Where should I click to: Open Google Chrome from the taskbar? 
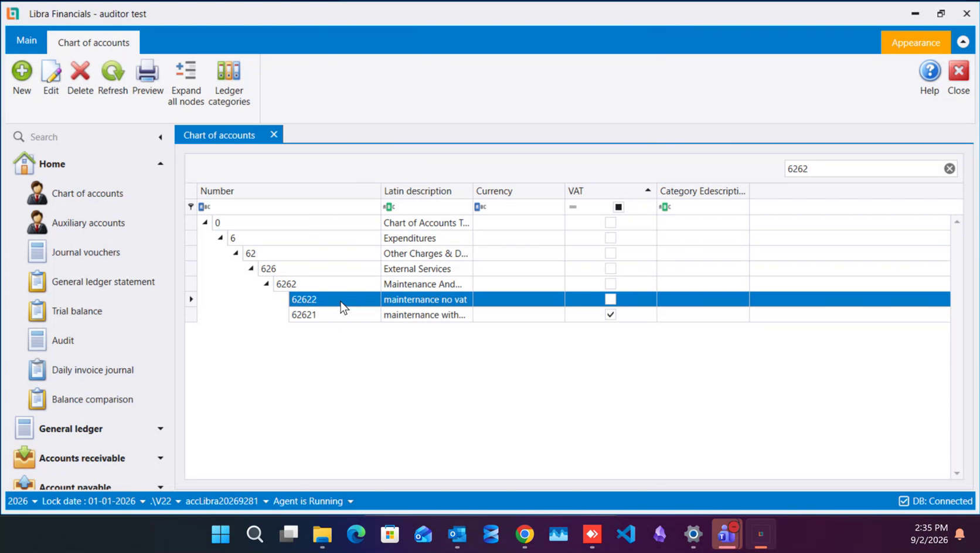point(525,534)
